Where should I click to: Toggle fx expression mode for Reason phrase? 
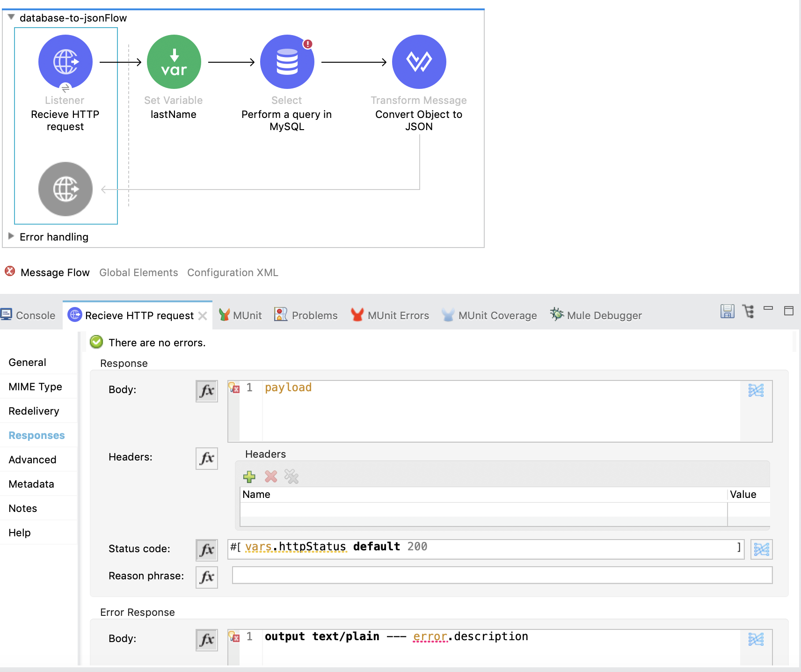[207, 577]
